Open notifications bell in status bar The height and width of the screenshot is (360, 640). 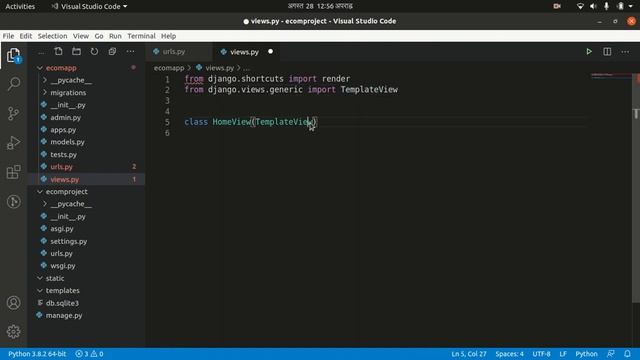(x=627, y=354)
